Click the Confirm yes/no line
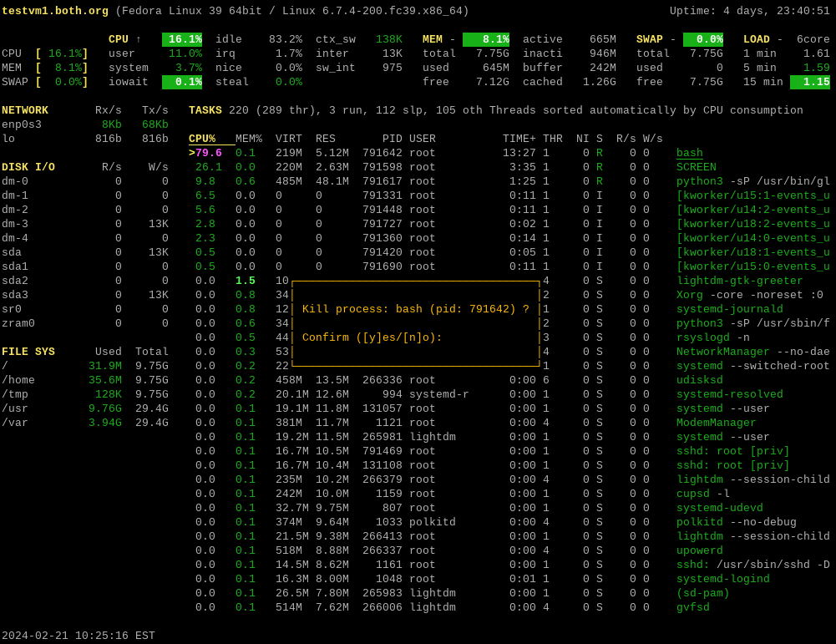The image size is (836, 644). pyautogui.click(x=372, y=337)
